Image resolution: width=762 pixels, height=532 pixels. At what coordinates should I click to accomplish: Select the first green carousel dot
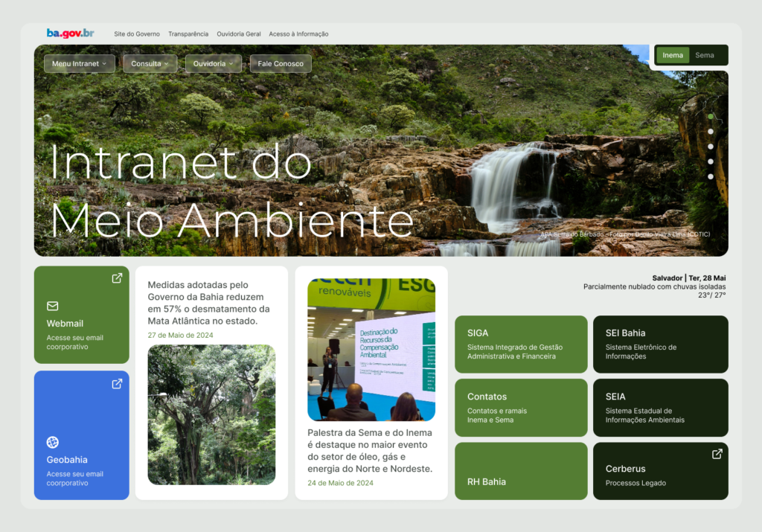(x=711, y=117)
